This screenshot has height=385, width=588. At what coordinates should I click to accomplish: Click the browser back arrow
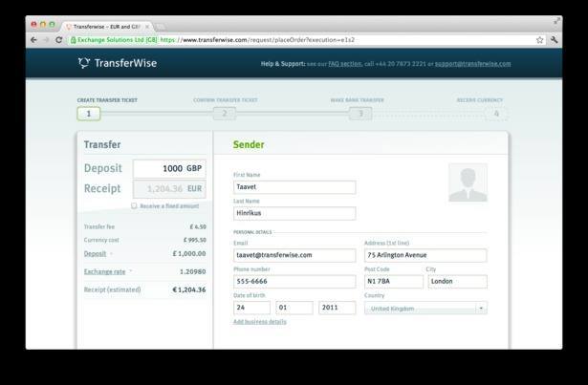click(33, 40)
